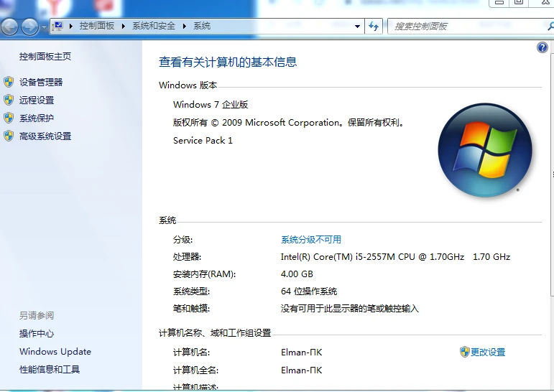
Task: Open Windows Update from the sidebar
Action: point(55,352)
